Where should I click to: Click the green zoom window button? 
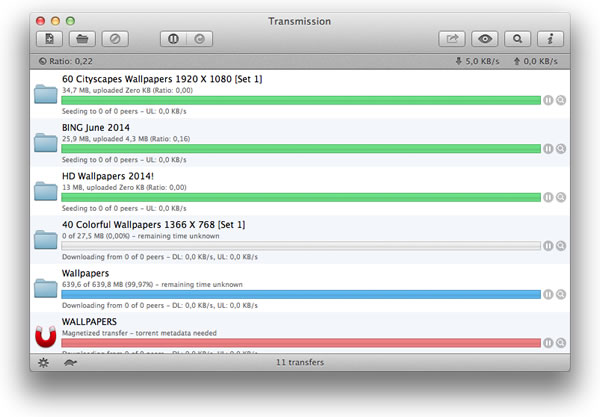70,21
